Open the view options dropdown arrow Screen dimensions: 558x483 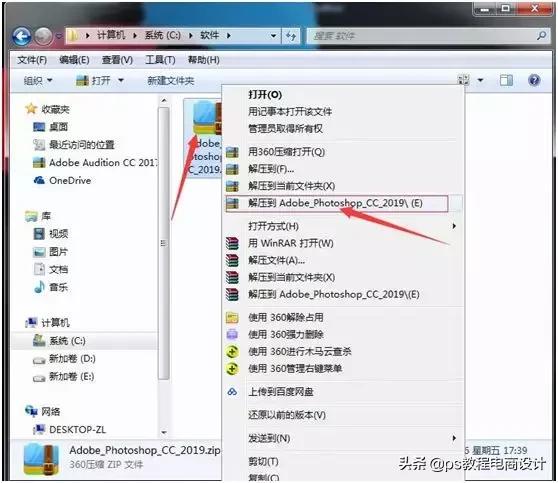(480, 80)
